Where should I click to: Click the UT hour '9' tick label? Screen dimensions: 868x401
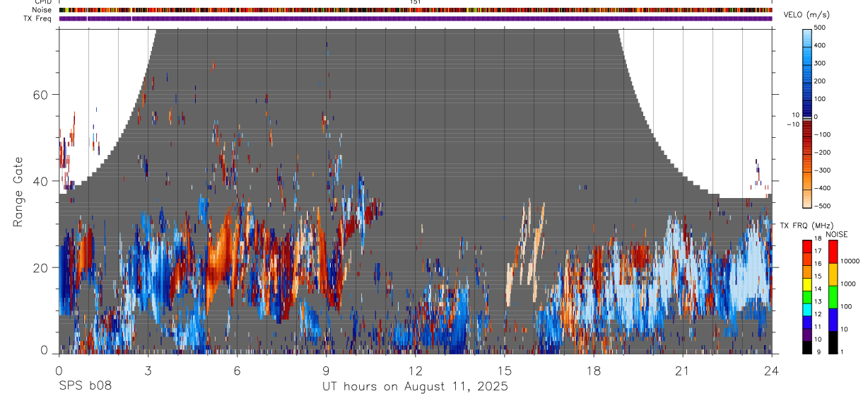click(326, 371)
